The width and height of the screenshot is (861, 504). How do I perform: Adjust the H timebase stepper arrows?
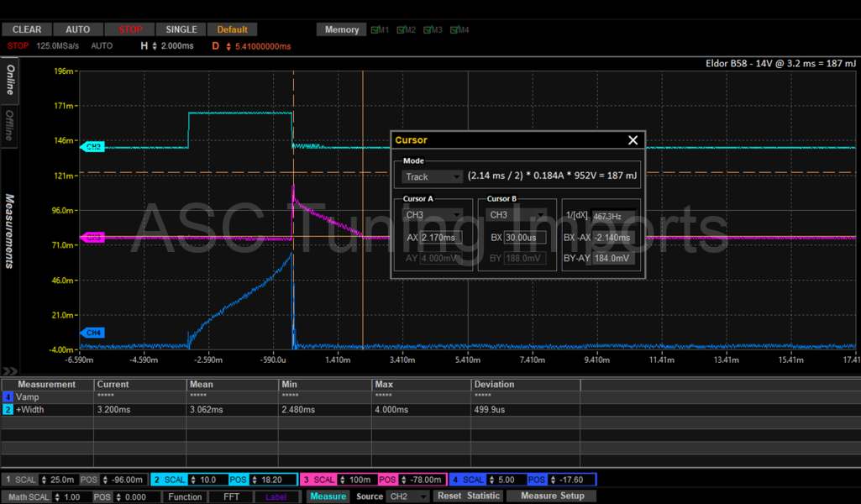pyautogui.click(x=155, y=46)
